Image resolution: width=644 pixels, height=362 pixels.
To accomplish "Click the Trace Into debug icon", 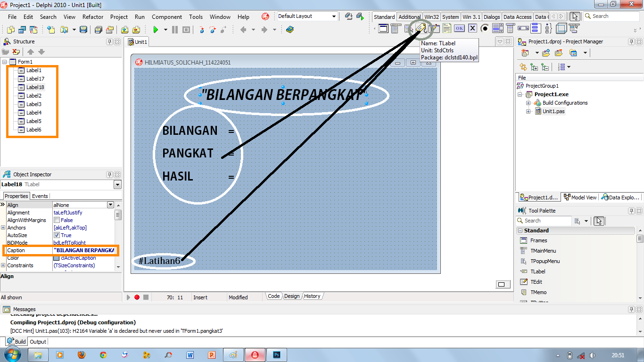I will pos(201,30).
